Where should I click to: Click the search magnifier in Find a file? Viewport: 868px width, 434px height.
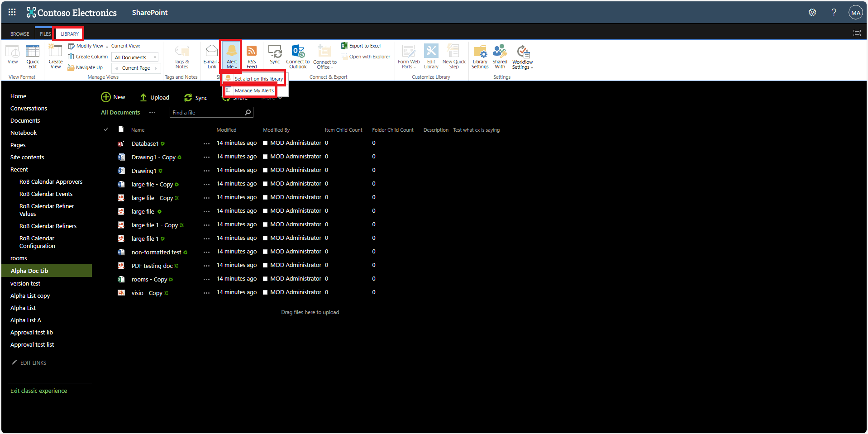pos(248,112)
